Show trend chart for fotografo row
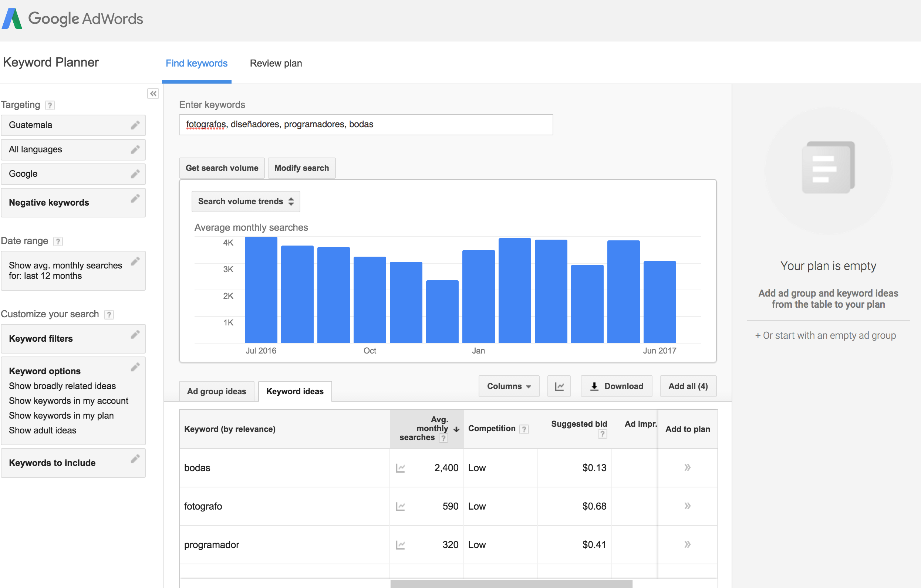The image size is (921, 588). 400,507
